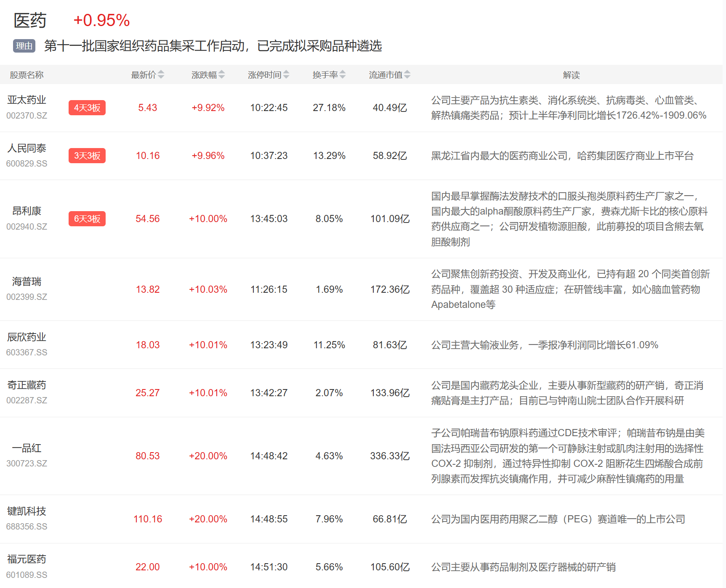Image resolution: width=726 pixels, height=588 pixels.
Task: Click the 医药 sector title
Action: point(30,21)
